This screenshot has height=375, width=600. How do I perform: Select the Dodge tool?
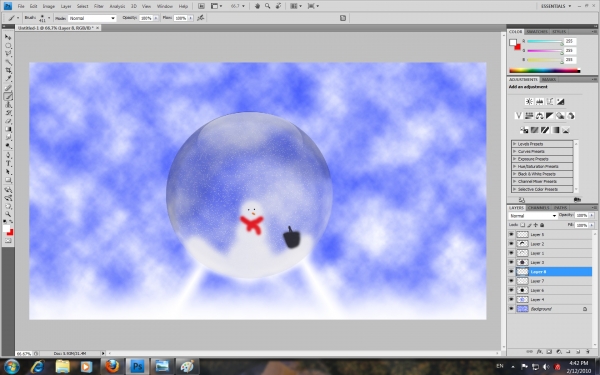(8, 146)
